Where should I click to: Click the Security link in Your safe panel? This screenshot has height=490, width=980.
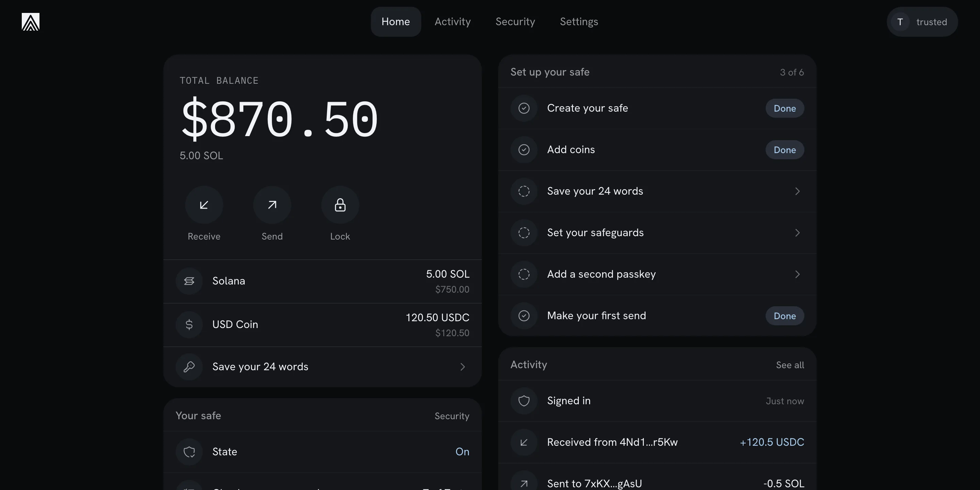(452, 416)
